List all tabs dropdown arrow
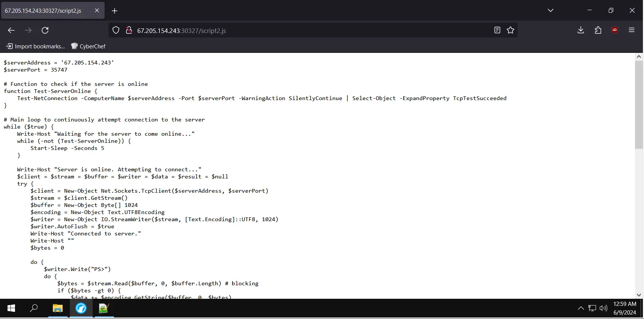The width and height of the screenshot is (644, 319). click(x=551, y=10)
